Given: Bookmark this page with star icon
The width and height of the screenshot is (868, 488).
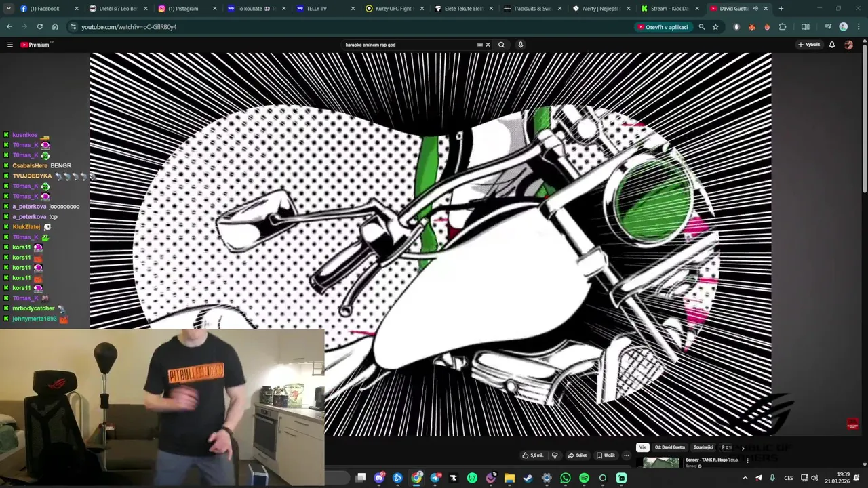Looking at the screenshot, I should tap(715, 27).
